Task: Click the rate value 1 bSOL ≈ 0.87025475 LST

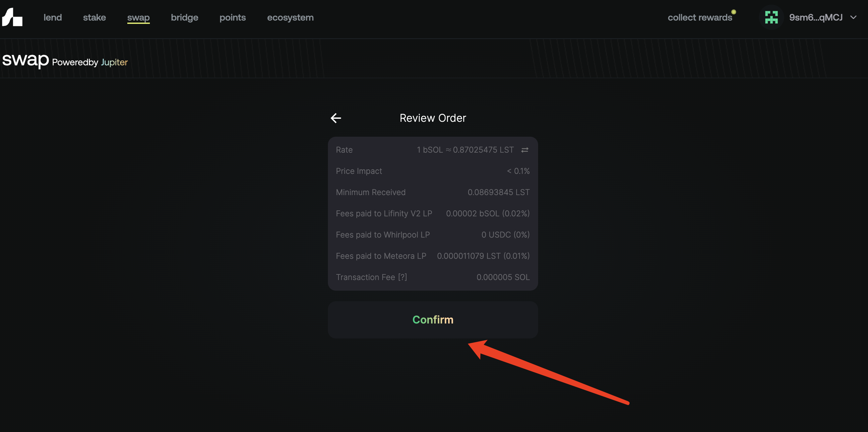Action: (465, 150)
